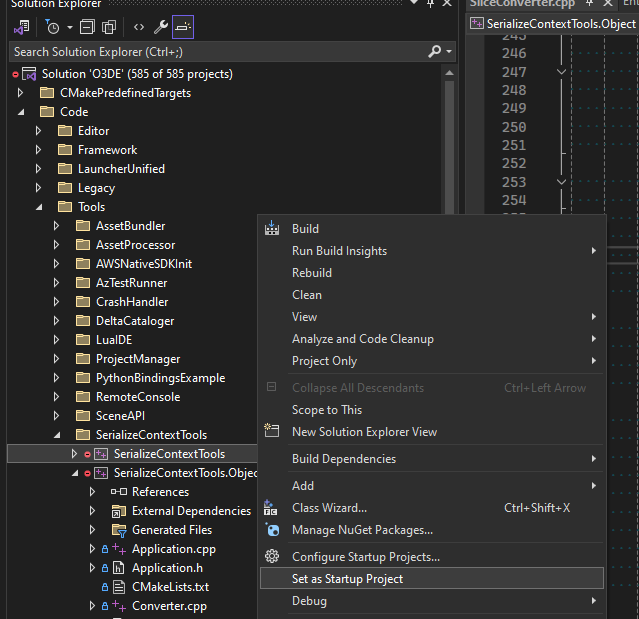
Task: Open Debug submenu in context menu
Action: (432, 601)
